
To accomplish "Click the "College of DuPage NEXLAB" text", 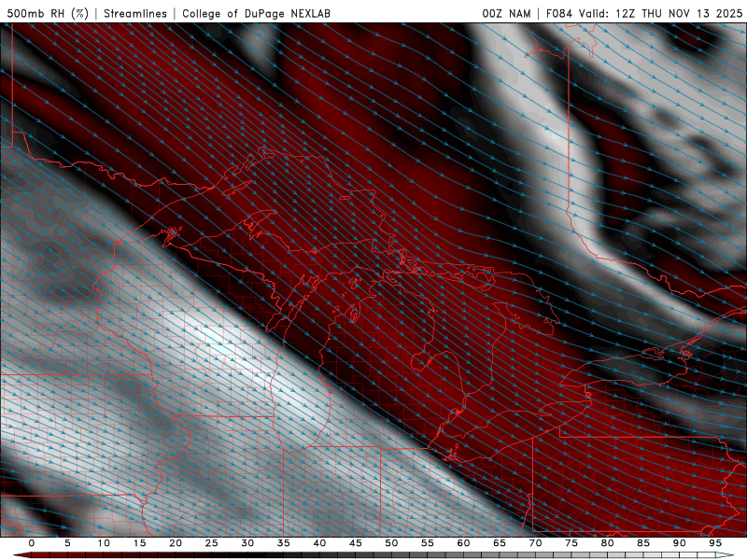I will coord(256,13).
